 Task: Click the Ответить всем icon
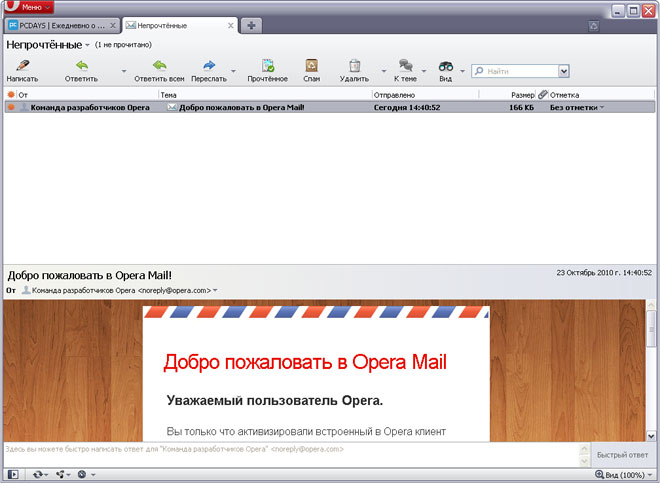pyautogui.click(x=160, y=65)
